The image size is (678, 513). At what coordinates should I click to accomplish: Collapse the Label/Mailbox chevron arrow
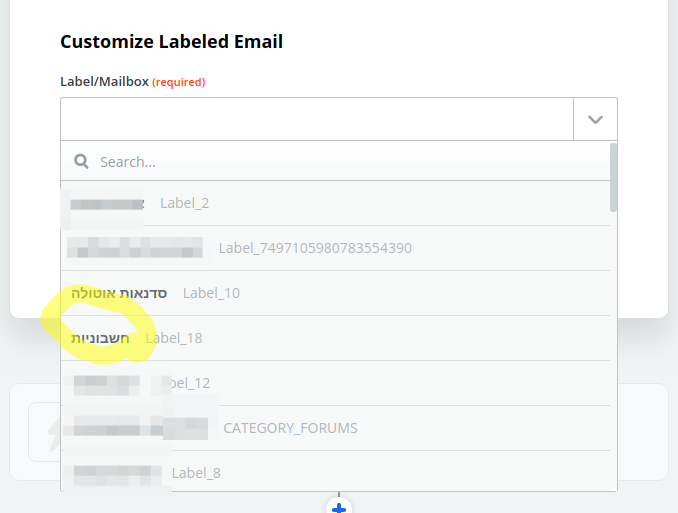click(x=595, y=119)
